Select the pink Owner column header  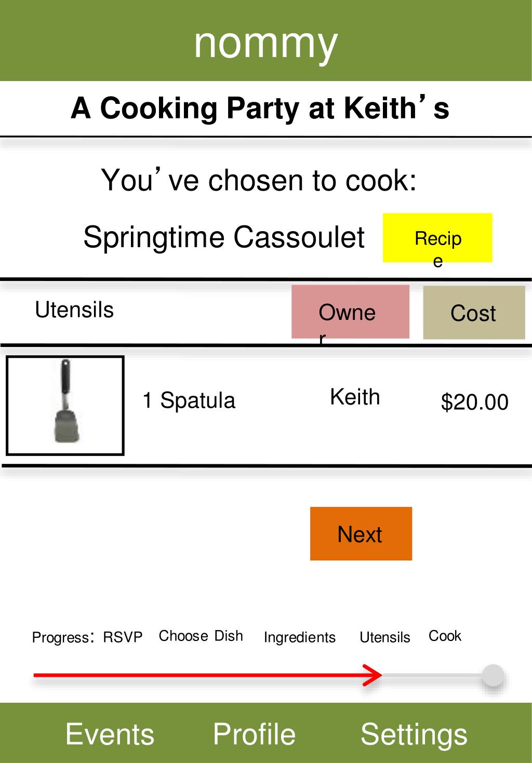(350, 312)
